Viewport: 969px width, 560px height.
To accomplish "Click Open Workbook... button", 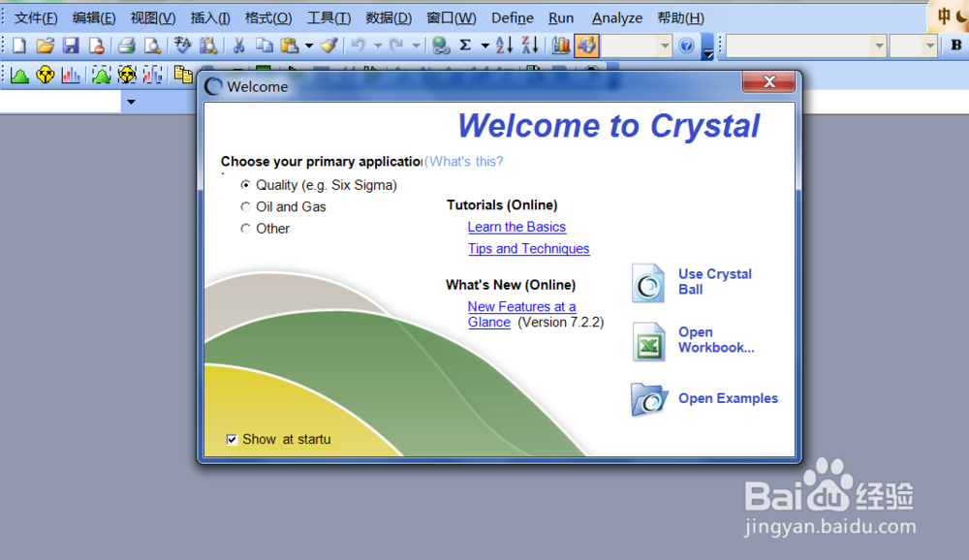I will tap(694, 341).
